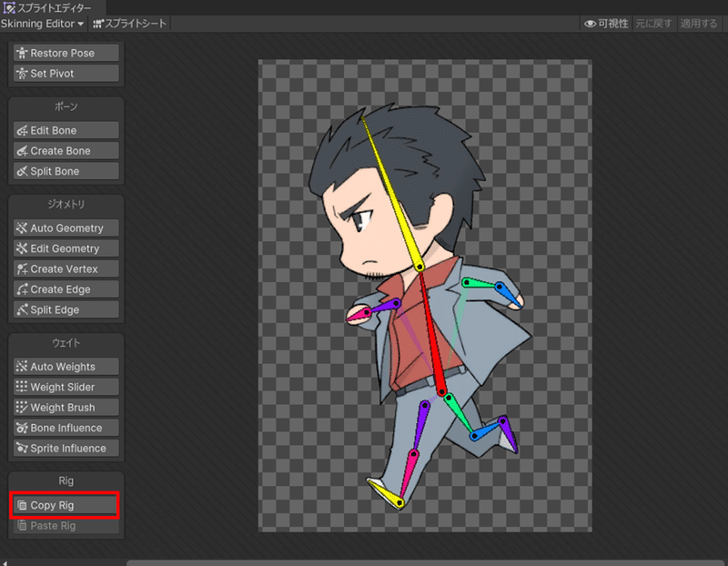Click the 適用する apply button
Viewport: 728px width, 566px height.
pyautogui.click(x=699, y=24)
